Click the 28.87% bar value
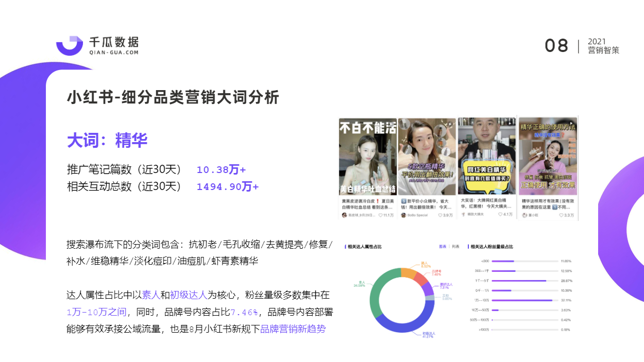 [x=566, y=281]
